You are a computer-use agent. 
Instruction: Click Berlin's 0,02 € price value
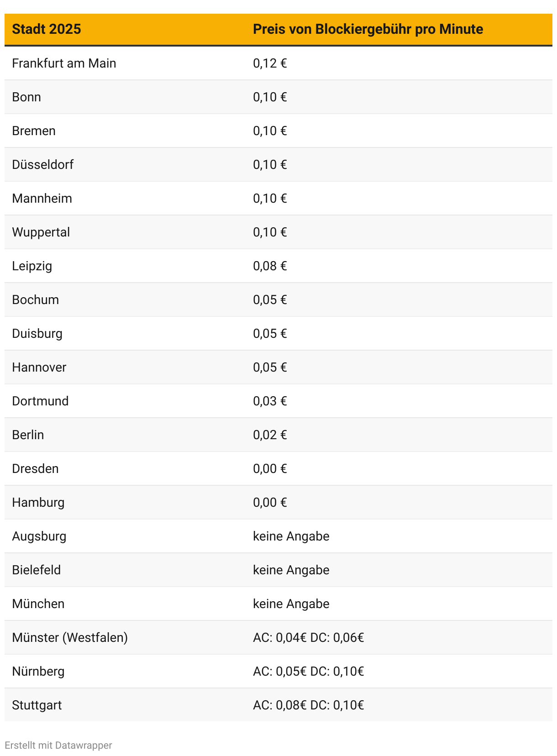[x=270, y=435]
